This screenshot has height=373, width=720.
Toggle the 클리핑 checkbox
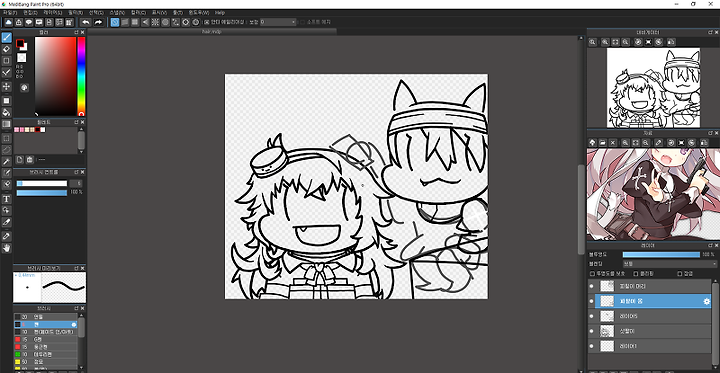pos(636,273)
